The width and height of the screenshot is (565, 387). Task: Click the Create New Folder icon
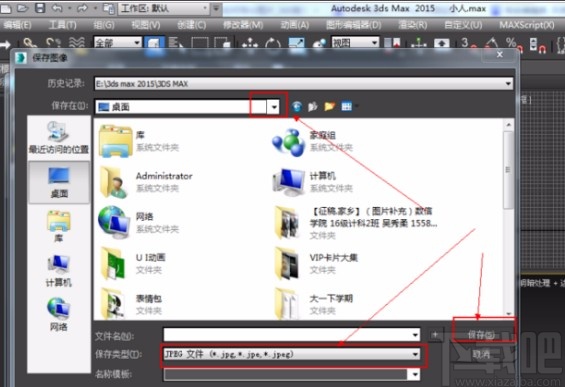click(x=330, y=106)
